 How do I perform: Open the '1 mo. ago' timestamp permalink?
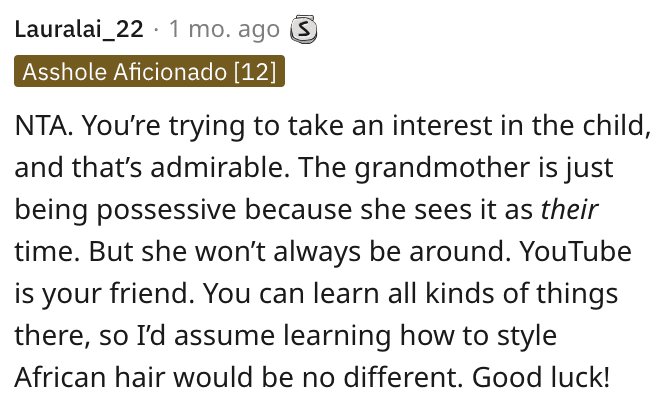click(224, 29)
